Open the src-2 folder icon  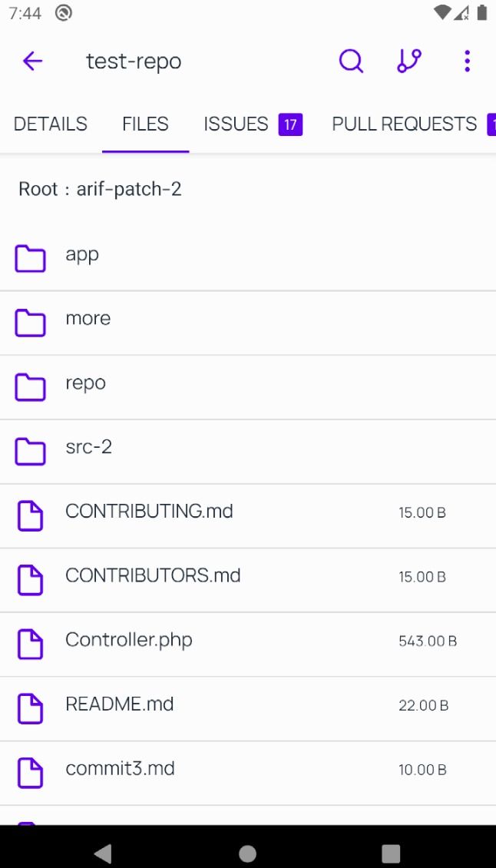[29, 452]
